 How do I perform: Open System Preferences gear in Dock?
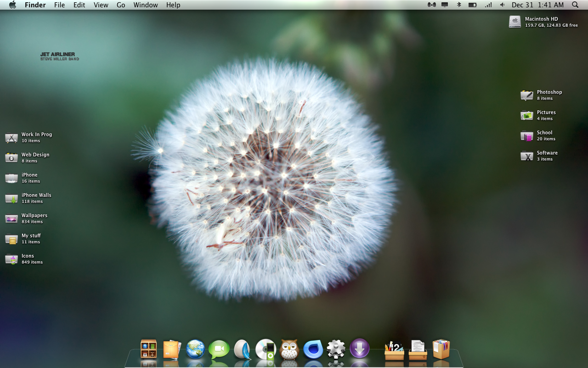coord(336,349)
